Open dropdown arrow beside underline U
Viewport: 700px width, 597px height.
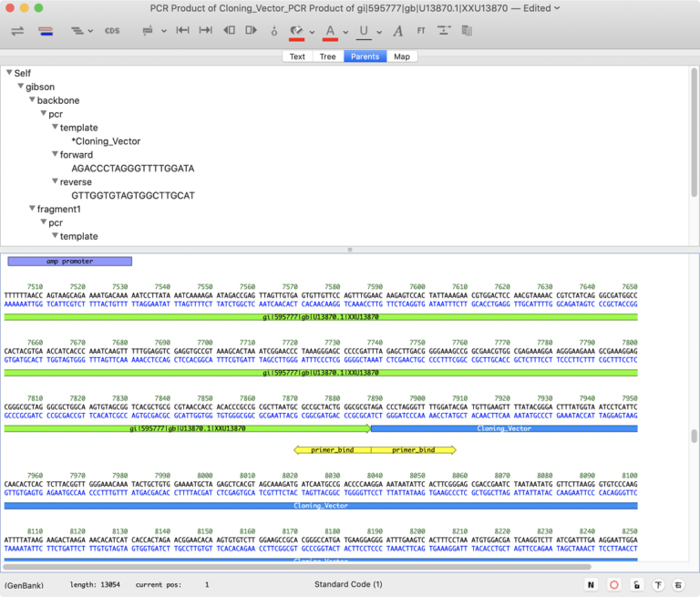[379, 32]
